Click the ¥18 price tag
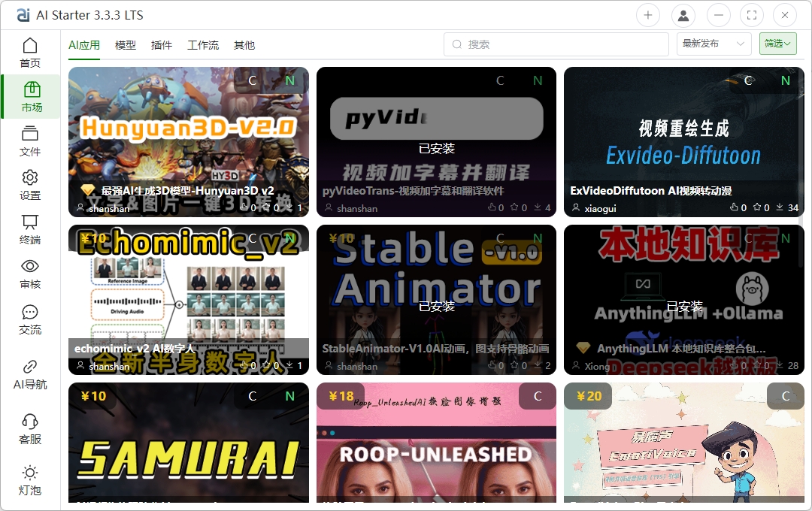812x511 pixels. [x=341, y=396]
